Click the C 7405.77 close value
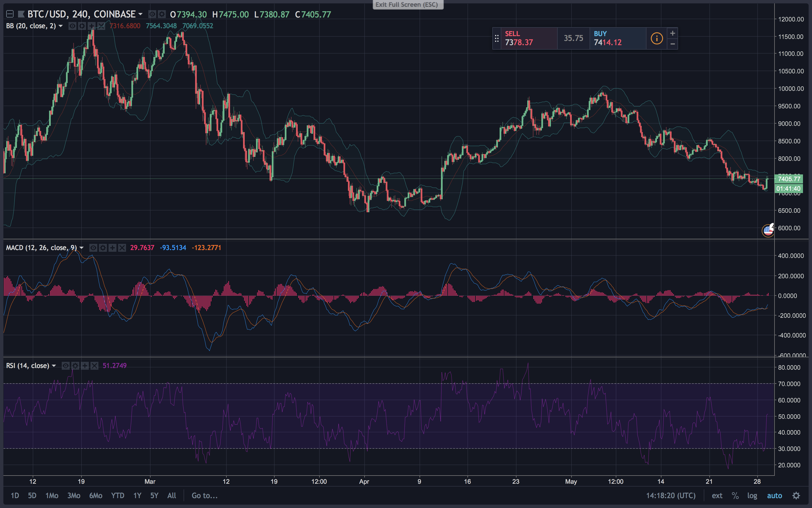 pos(313,14)
